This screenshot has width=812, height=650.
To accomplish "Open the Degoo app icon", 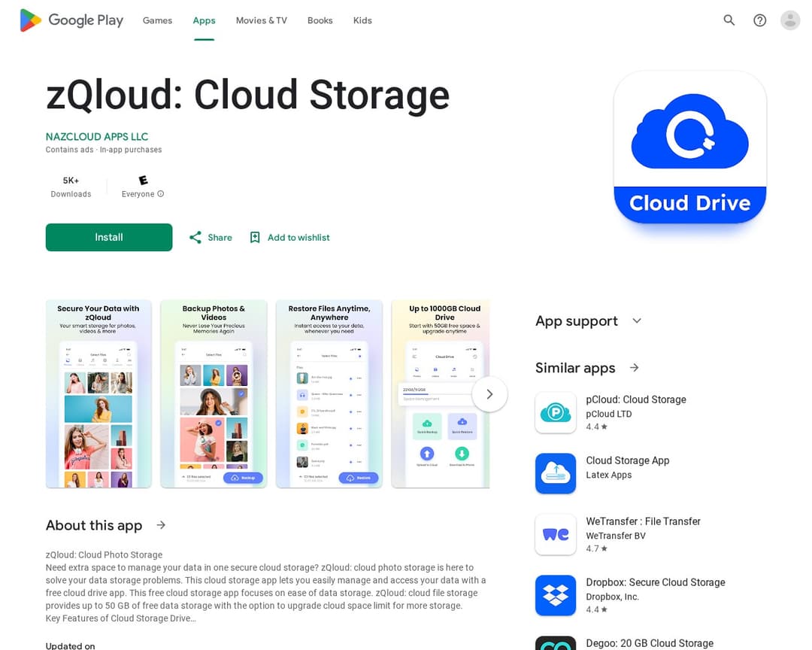I will pyautogui.click(x=556, y=643).
